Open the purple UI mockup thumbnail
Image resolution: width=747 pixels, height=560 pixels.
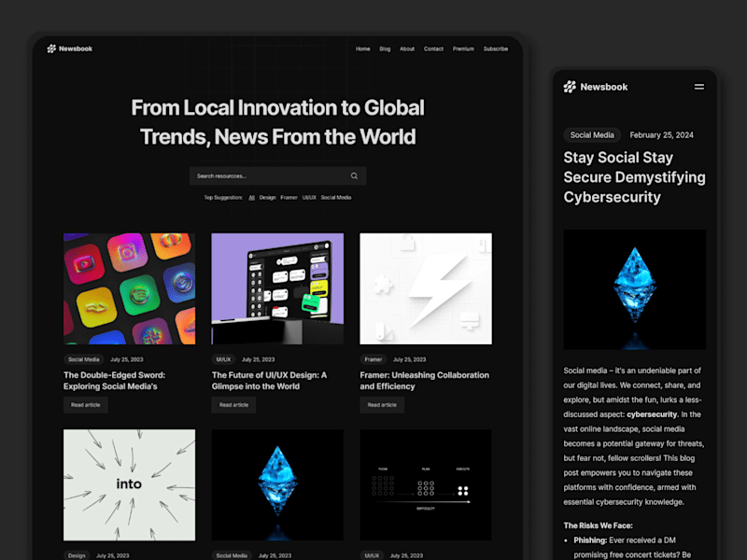point(277,288)
